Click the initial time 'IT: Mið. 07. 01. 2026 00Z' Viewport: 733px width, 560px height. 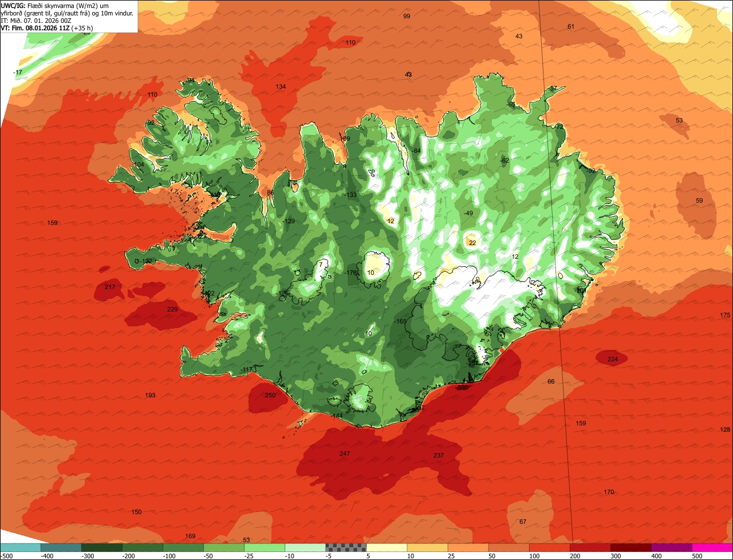tap(36, 20)
